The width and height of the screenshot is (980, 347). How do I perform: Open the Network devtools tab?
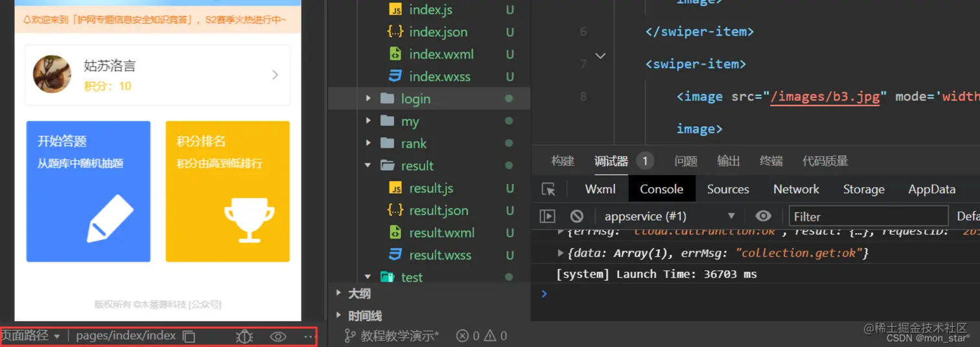[x=796, y=189]
